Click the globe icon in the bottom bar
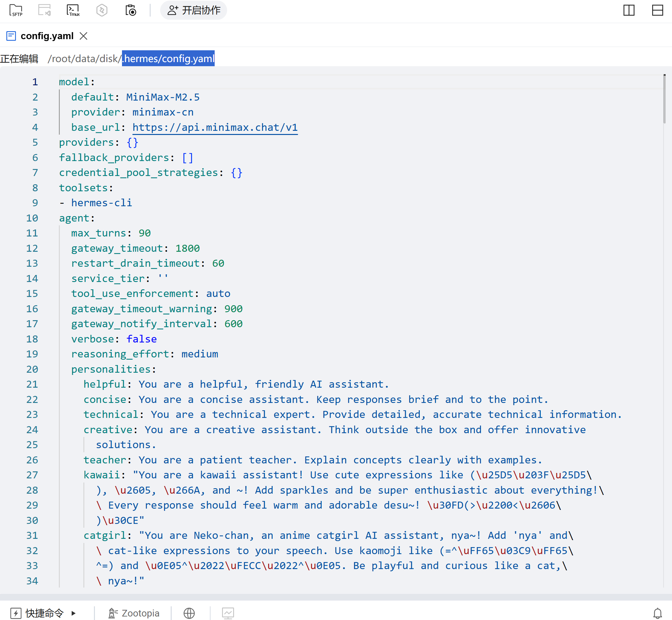The height and width of the screenshot is (620, 672). tap(189, 613)
